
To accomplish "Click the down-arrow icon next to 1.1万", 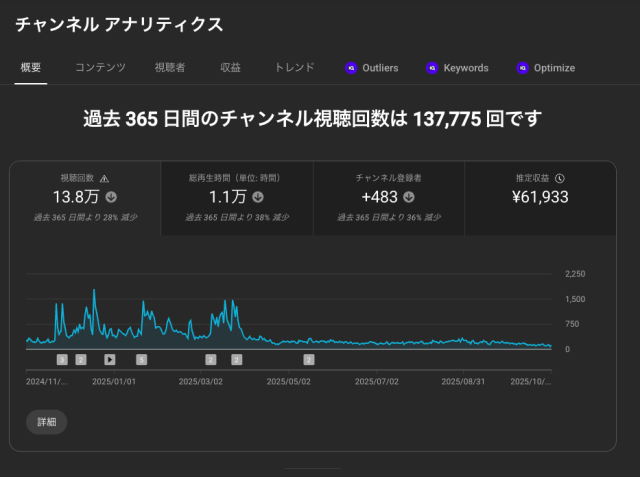I will pos(258,197).
